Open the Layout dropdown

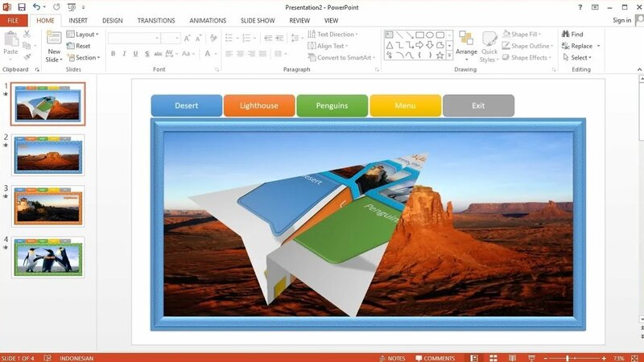pos(83,34)
